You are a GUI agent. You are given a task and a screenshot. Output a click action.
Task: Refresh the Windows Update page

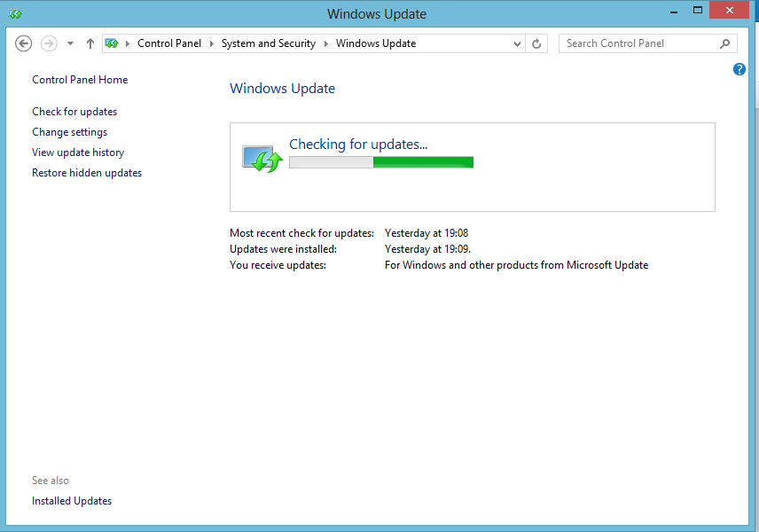[536, 43]
